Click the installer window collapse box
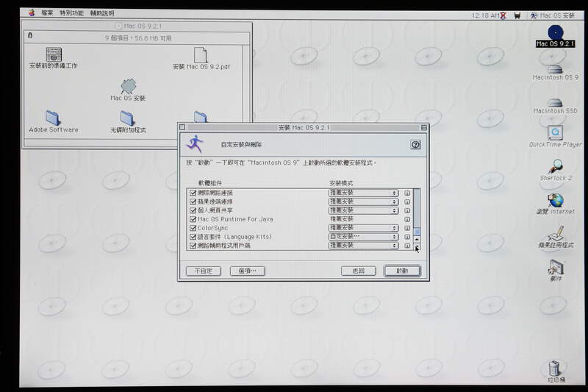 coord(424,127)
